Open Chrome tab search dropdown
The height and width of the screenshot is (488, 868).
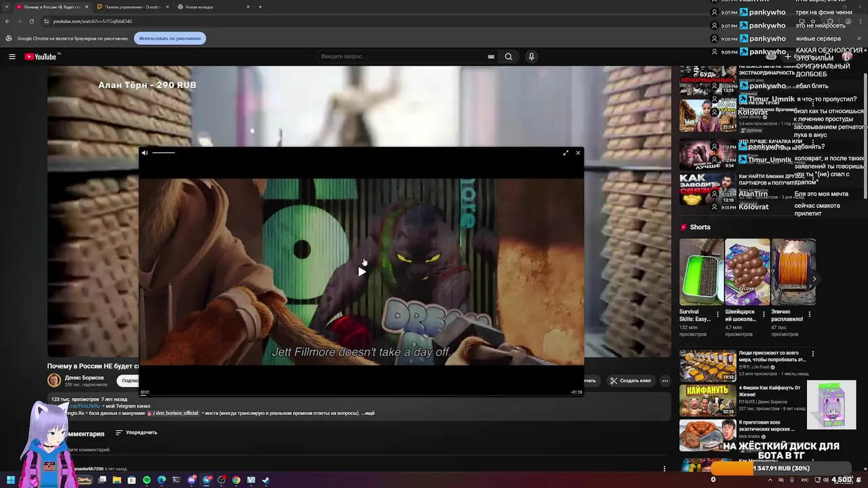pos(7,7)
